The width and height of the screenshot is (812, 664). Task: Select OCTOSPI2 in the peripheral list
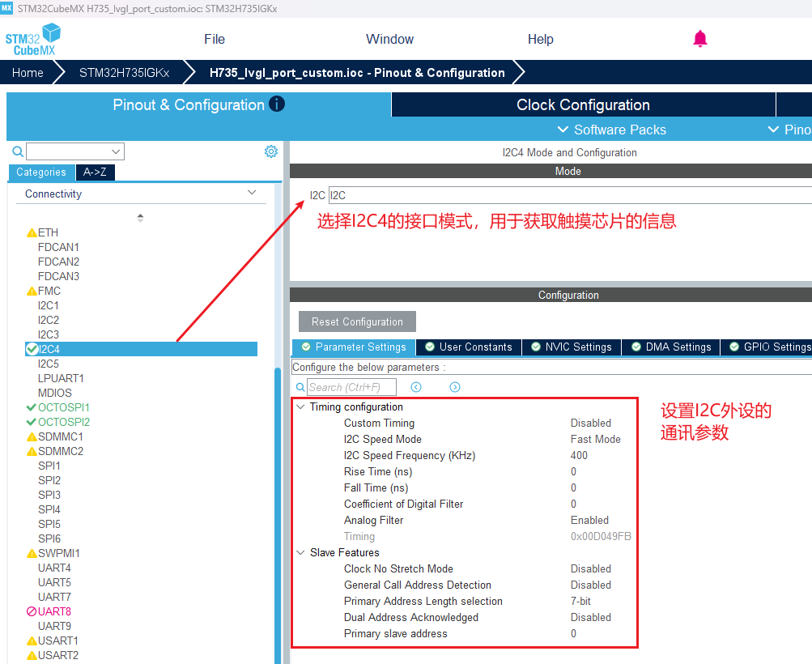click(64, 422)
